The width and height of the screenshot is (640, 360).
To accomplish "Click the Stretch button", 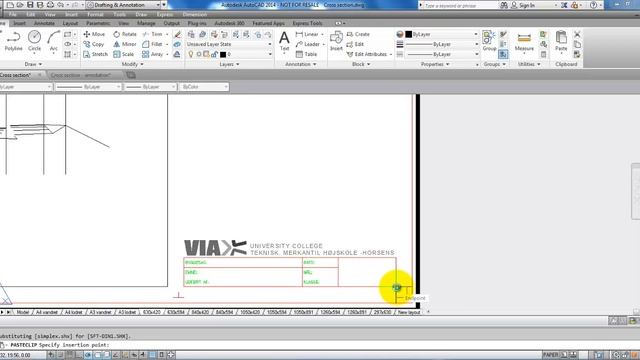I will (x=96, y=54).
